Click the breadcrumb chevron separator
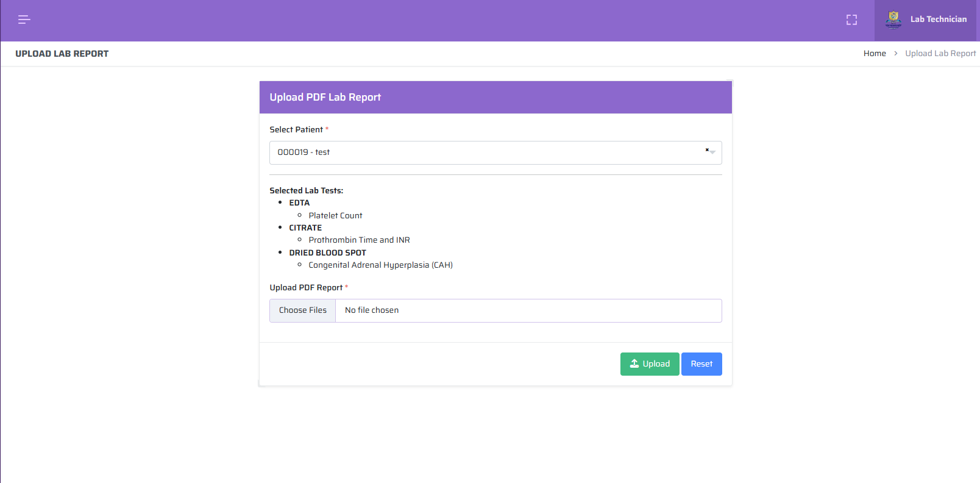 [895, 54]
